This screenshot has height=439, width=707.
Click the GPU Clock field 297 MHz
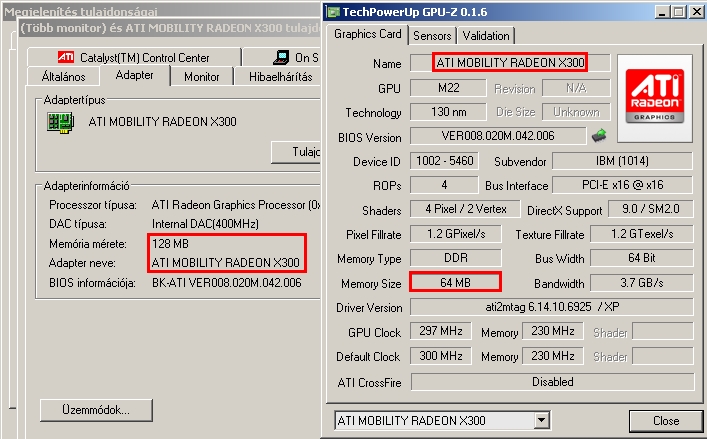pos(441,331)
